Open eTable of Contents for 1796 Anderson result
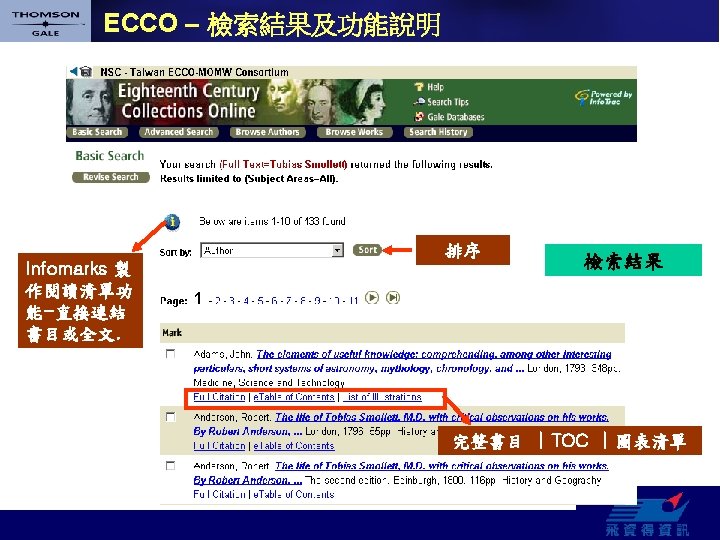The width and height of the screenshot is (720, 540). tap(294, 446)
